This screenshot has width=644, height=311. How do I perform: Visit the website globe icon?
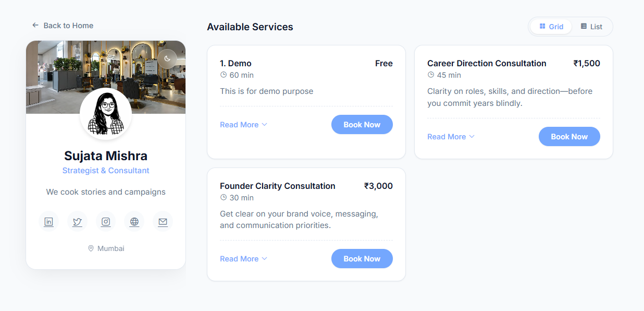coord(134,222)
